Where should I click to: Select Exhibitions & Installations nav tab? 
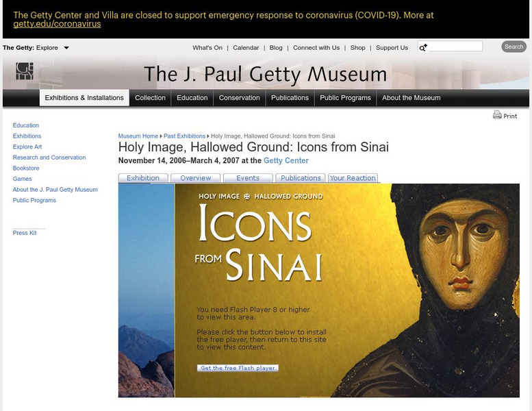point(84,98)
